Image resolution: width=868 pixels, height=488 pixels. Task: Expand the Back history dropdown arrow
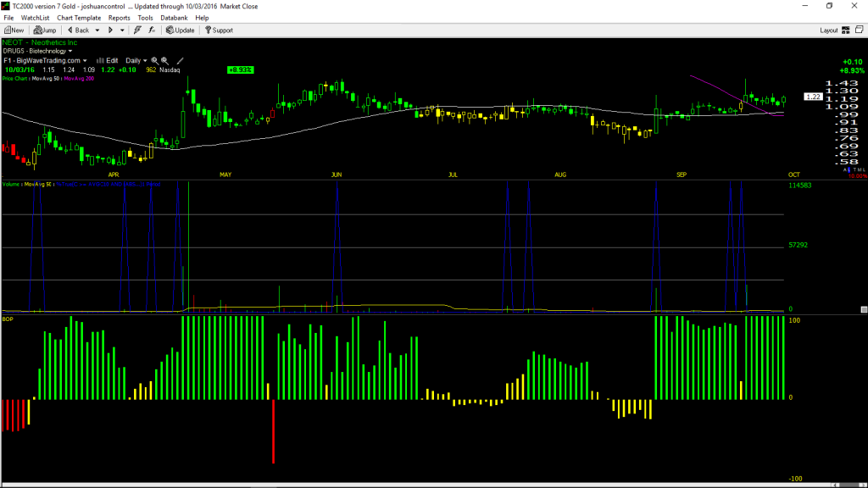(x=97, y=30)
